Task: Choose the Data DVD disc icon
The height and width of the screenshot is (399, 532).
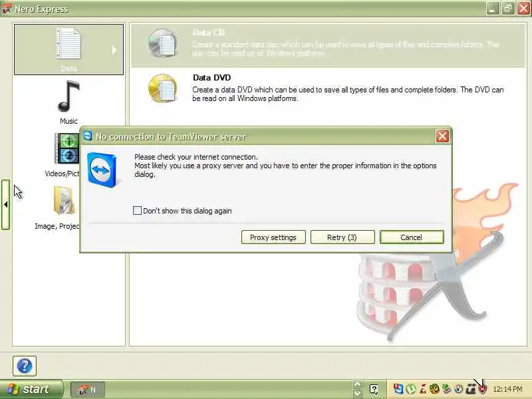Action: coord(163,88)
